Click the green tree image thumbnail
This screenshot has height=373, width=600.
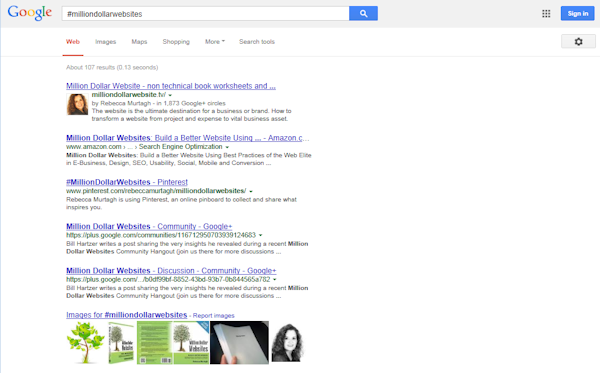click(x=86, y=342)
